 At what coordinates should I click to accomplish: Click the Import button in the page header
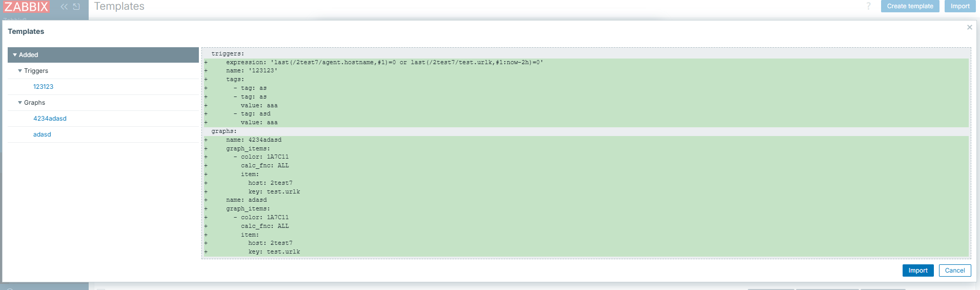(959, 6)
